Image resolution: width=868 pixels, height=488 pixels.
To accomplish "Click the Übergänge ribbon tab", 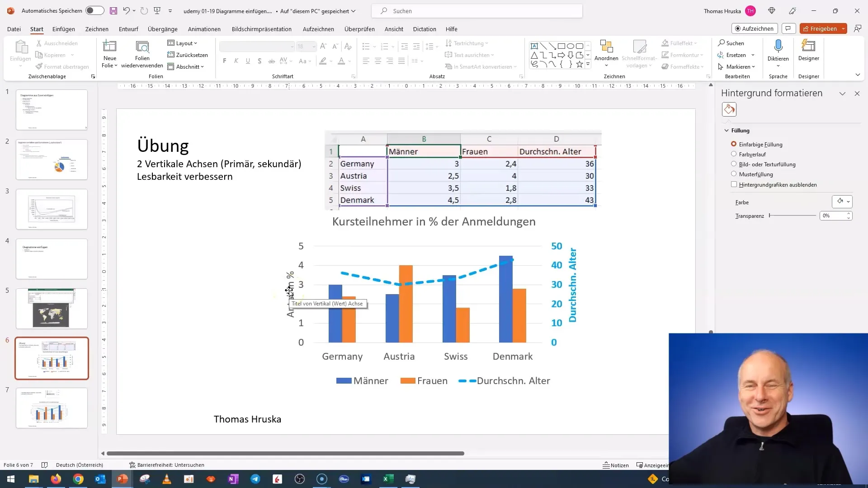I will point(162,28).
